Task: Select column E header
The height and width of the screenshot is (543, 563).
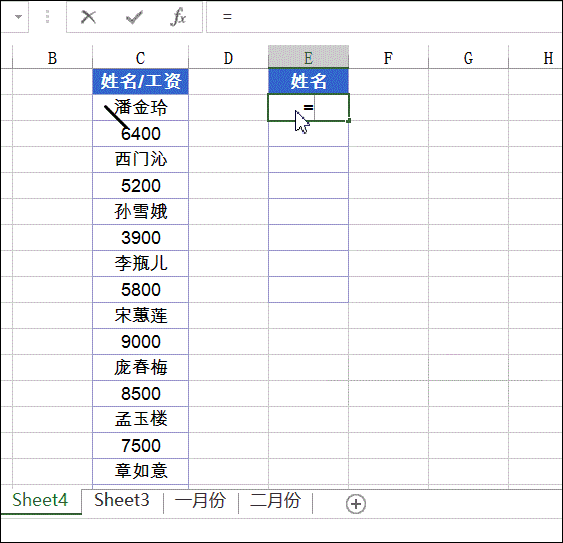Action: [308, 57]
